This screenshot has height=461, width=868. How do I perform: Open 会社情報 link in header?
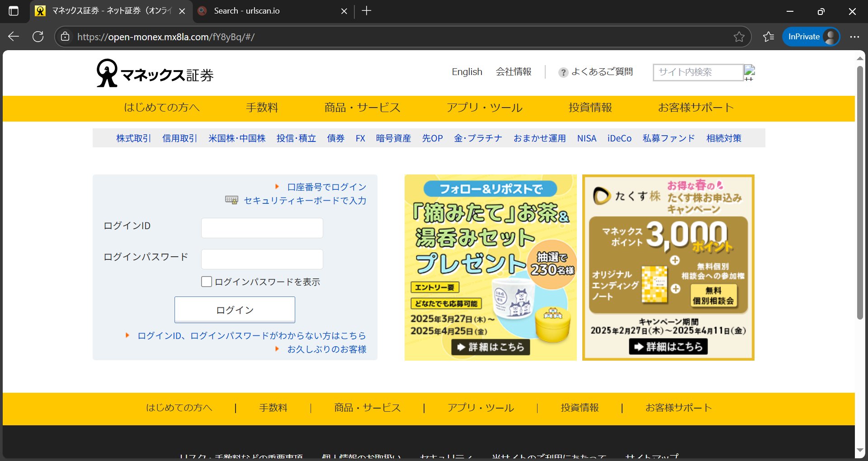(514, 72)
